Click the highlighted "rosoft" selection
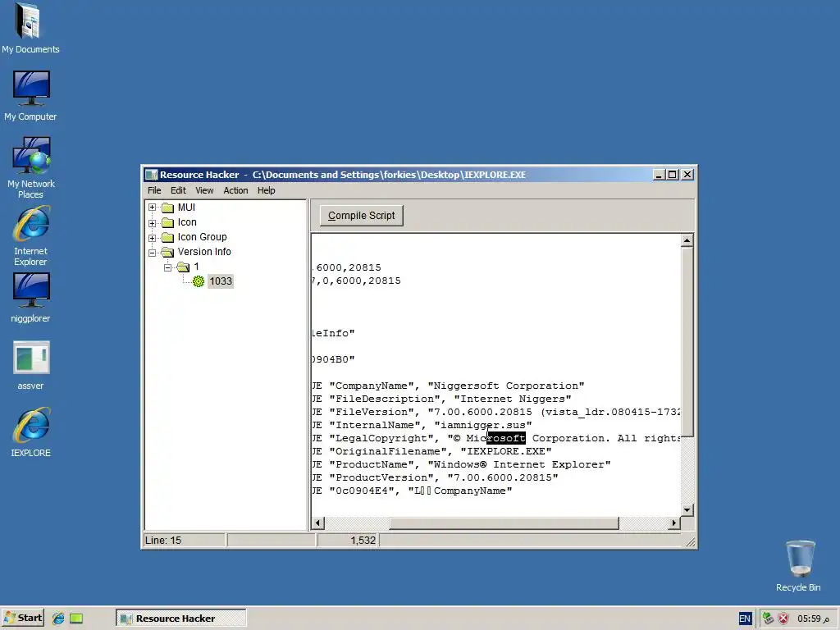This screenshot has width=840, height=630. (506, 438)
